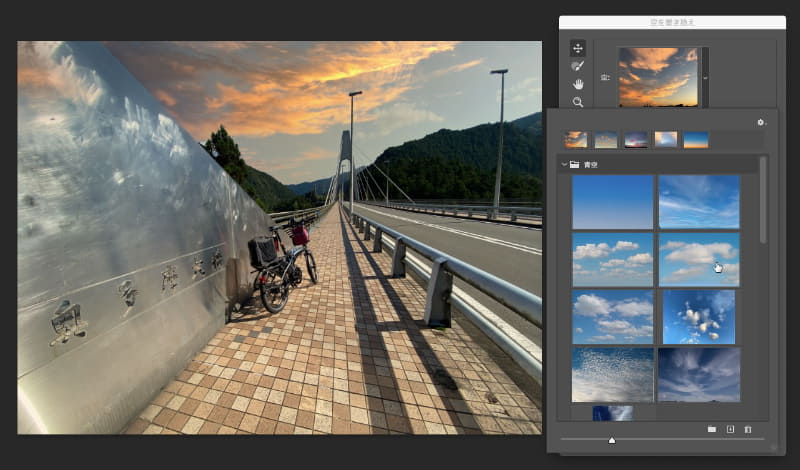Pick the dark pink-horizon recent sky
800x470 pixels.
pos(636,139)
